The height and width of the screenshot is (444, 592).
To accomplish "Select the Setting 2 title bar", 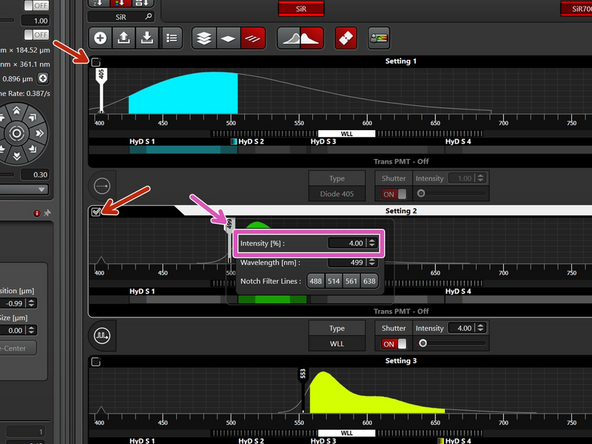I will (401, 211).
